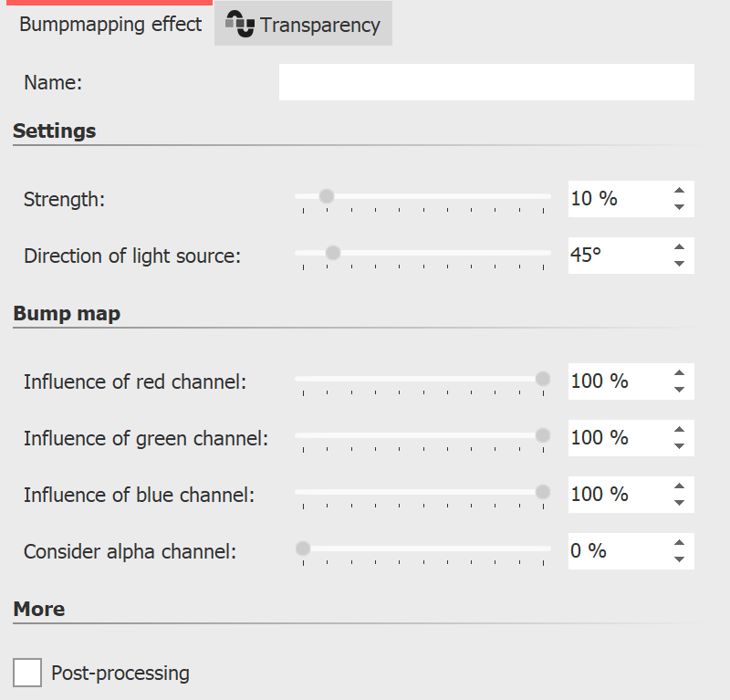Click the Direction of light source slider handle
730x700 pixels.
click(333, 252)
